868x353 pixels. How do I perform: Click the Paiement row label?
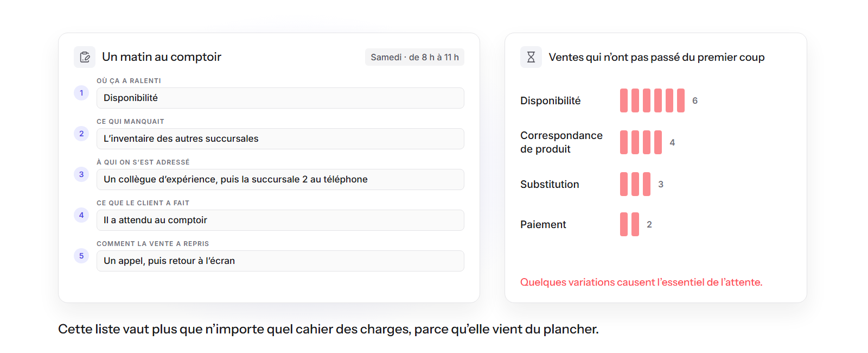click(x=543, y=224)
